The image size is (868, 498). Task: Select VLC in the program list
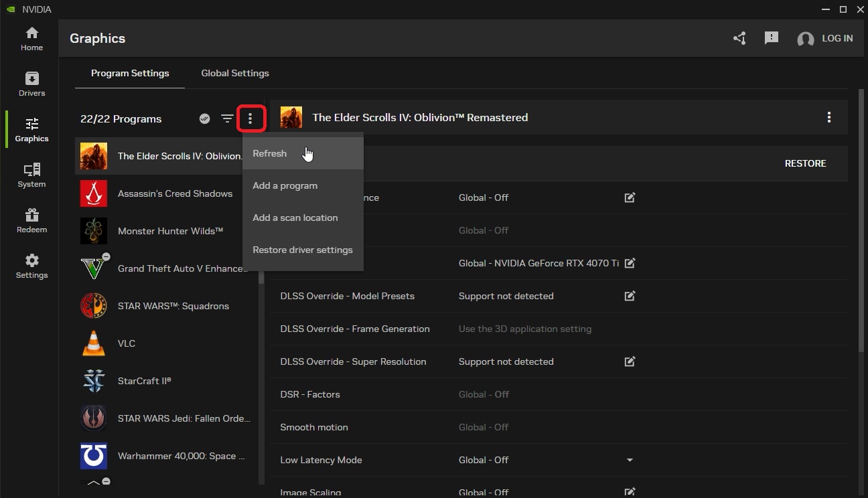[166, 343]
